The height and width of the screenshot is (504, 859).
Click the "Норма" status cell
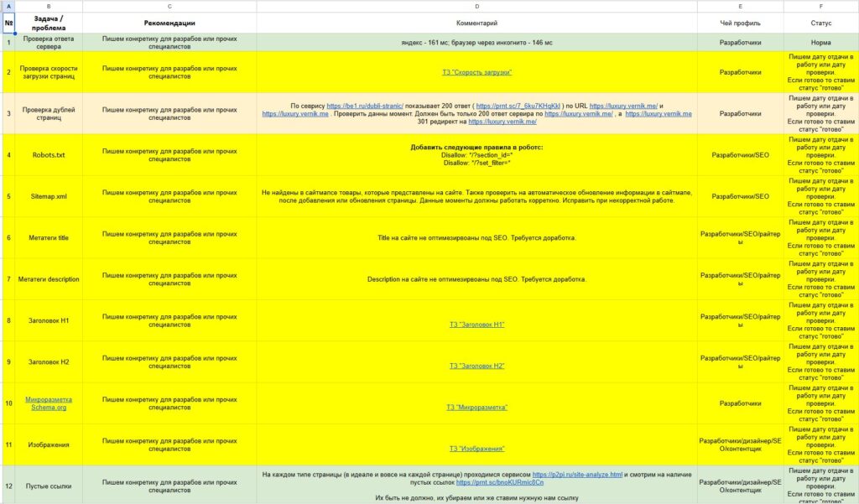point(820,43)
